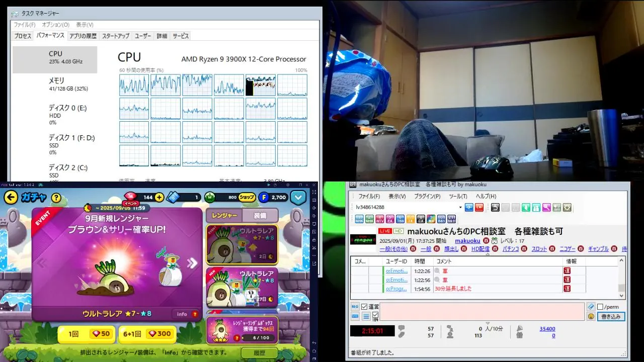Click the blue connect button in comment viewer
The height and width of the screenshot is (362, 644).
469,207
